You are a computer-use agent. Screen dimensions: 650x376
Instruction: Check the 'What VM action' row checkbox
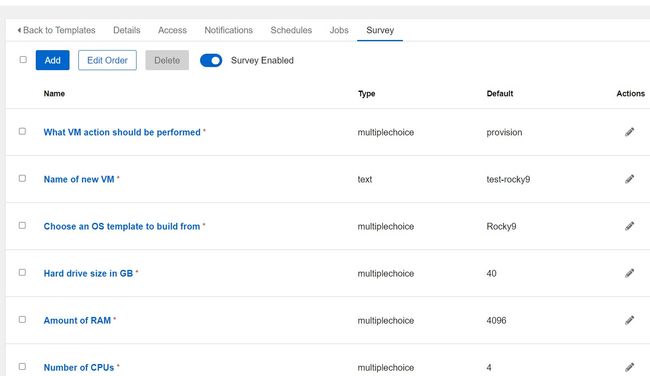pyautogui.click(x=22, y=131)
